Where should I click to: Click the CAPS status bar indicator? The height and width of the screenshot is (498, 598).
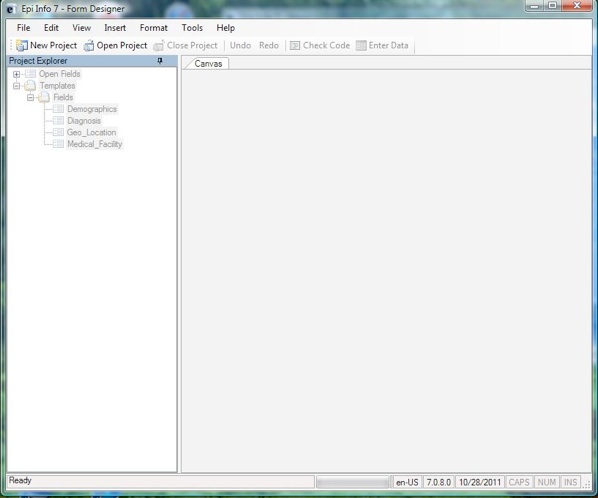point(519,482)
